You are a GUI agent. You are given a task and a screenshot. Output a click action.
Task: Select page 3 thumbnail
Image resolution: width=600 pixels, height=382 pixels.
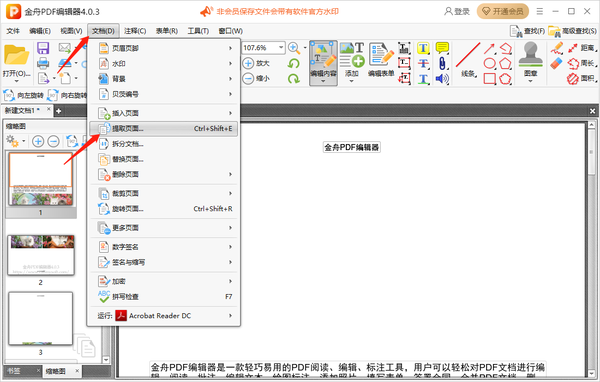pos(41,318)
